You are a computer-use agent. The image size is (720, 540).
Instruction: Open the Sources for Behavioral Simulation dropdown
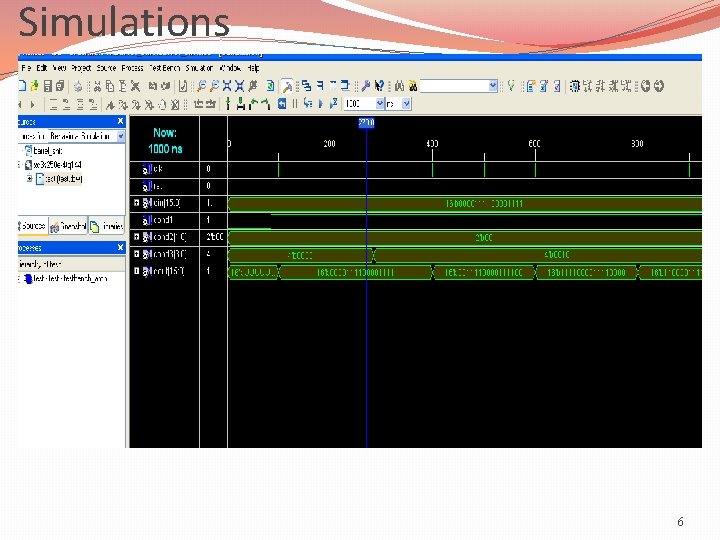pos(121,136)
